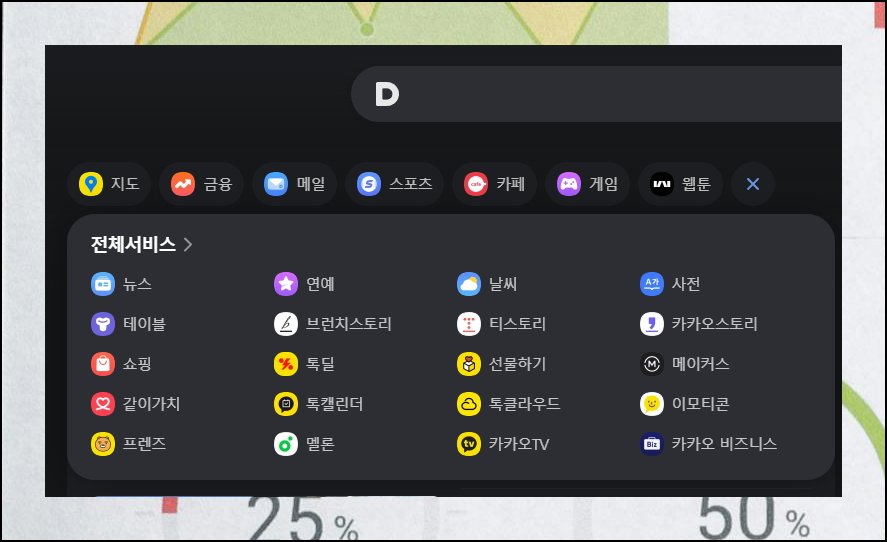Go to the 티스토리 text link
Image resolution: width=887 pixels, height=542 pixels.
pos(517,324)
